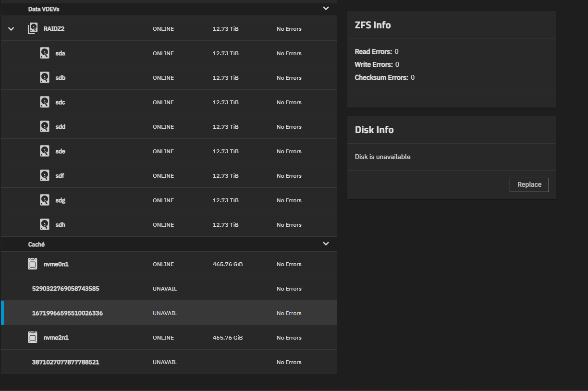Collapse the Caché section chevron
This screenshot has height=391, width=588.
click(x=326, y=244)
